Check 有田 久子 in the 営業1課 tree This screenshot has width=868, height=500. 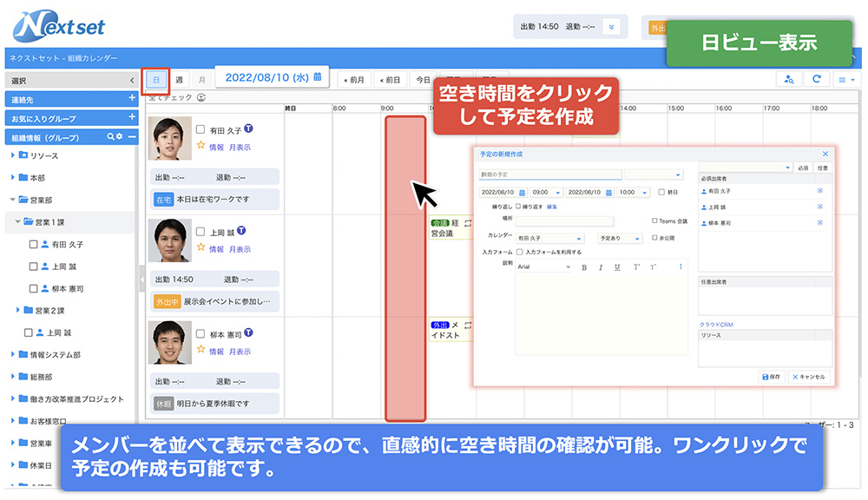pos(33,244)
